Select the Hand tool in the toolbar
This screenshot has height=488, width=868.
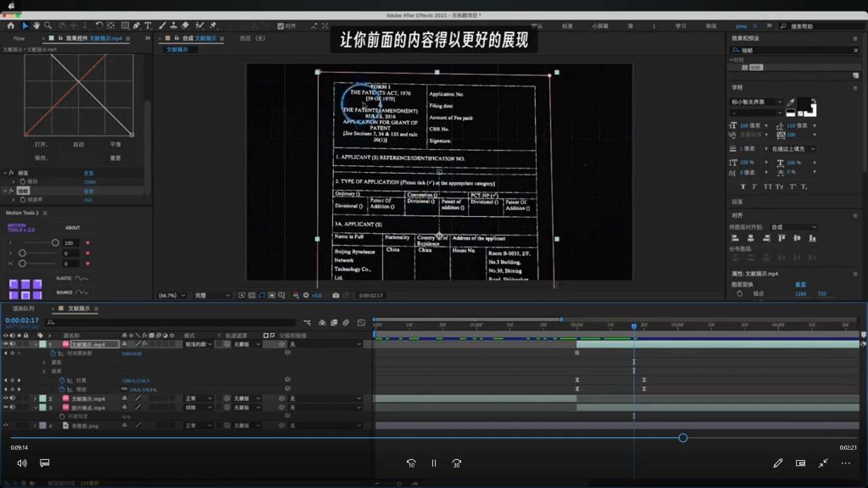[x=36, y=25]
